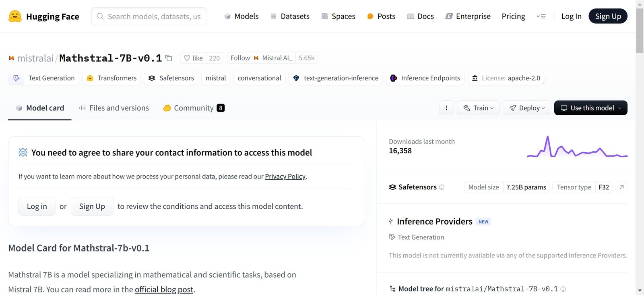
Task: Click the downloads last month chart
Action: pyautogui.click(x=577, y=147)
